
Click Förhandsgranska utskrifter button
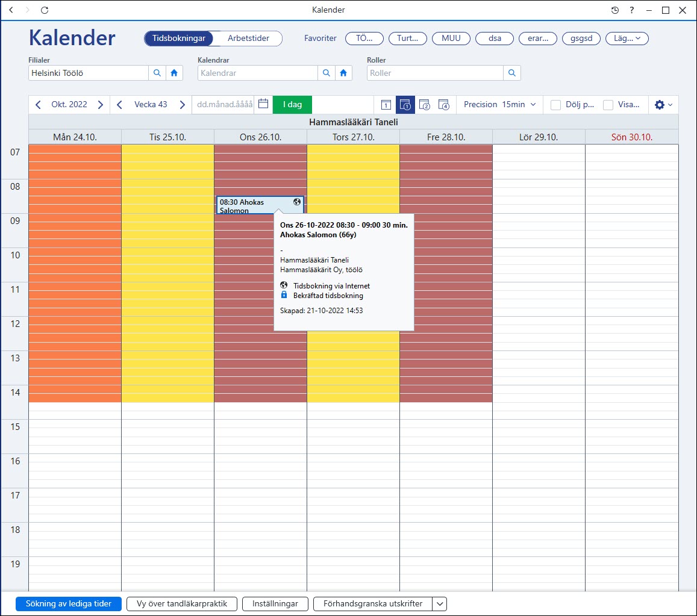(372, 603)
